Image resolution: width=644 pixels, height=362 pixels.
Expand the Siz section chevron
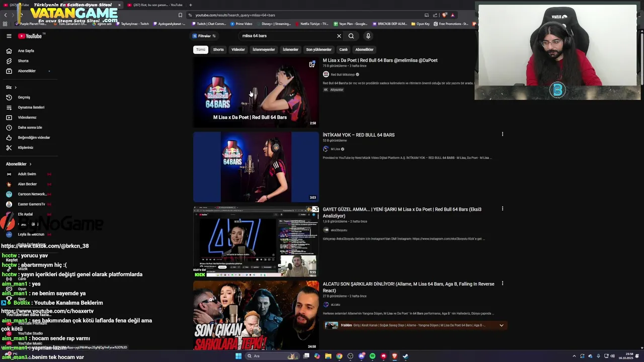point(16,87)
